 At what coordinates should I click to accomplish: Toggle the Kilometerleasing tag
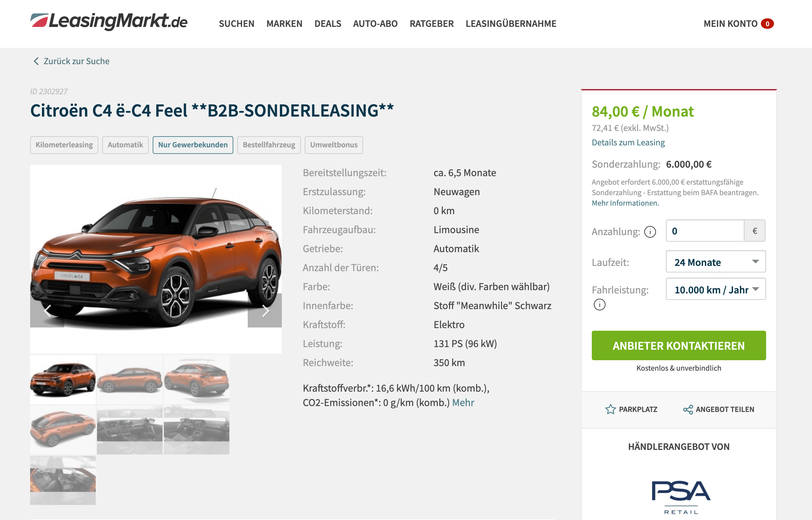click(x=64, y=145)
